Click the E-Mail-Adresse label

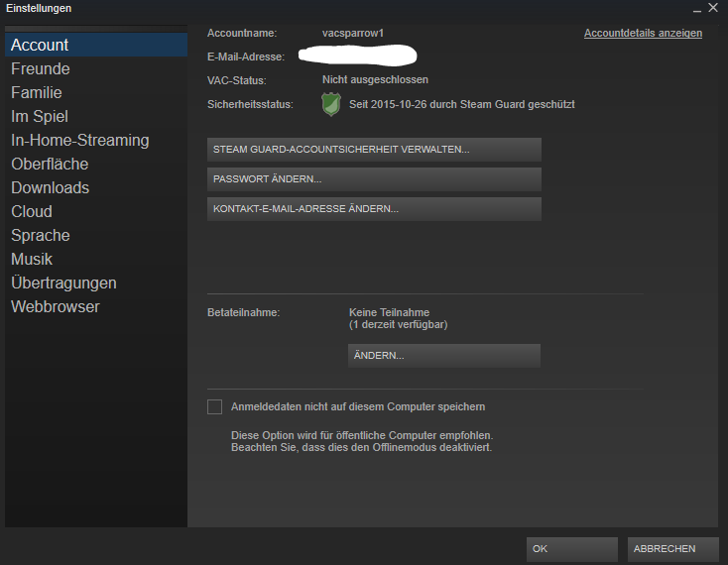tap(246, 57)
